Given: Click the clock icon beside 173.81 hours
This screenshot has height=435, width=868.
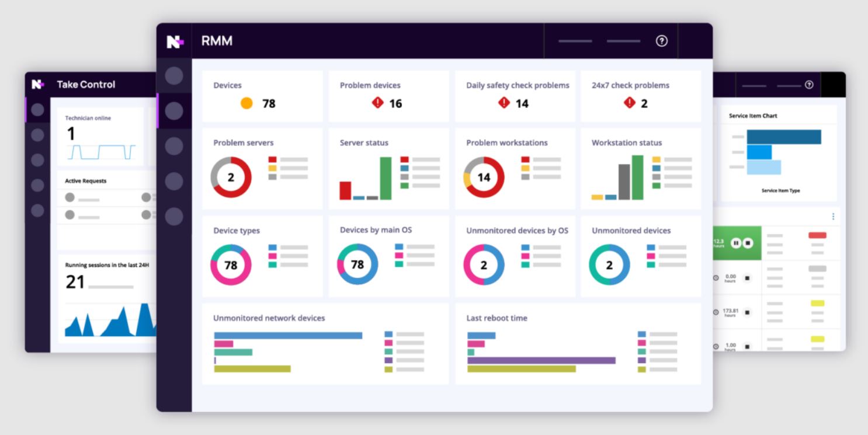Looking at the screenshot, I should pyautogui.click(x=716, y=312).
